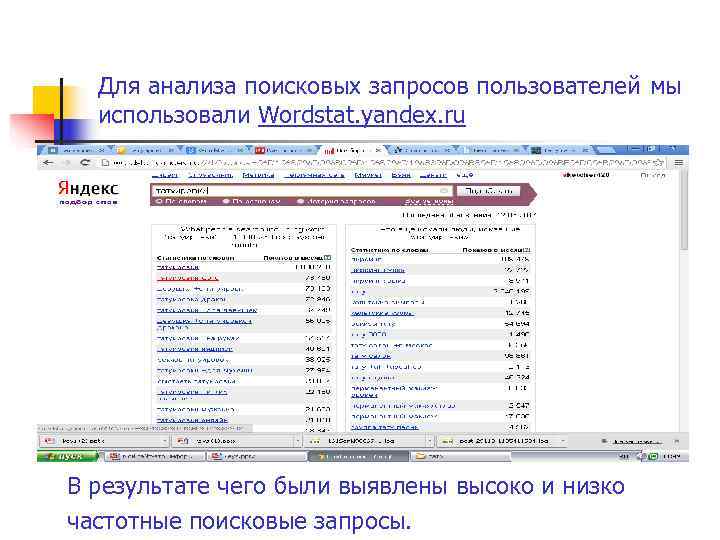Open the fourth downloaded file in download bar
Screen dimensions: 720x540
497,441
